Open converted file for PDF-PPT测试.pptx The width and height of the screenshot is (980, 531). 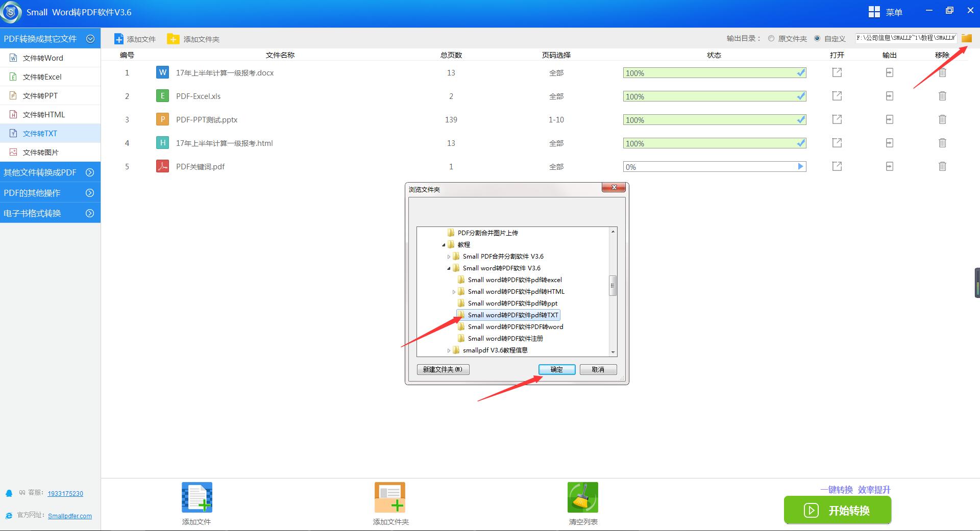(x=837, y=119)
